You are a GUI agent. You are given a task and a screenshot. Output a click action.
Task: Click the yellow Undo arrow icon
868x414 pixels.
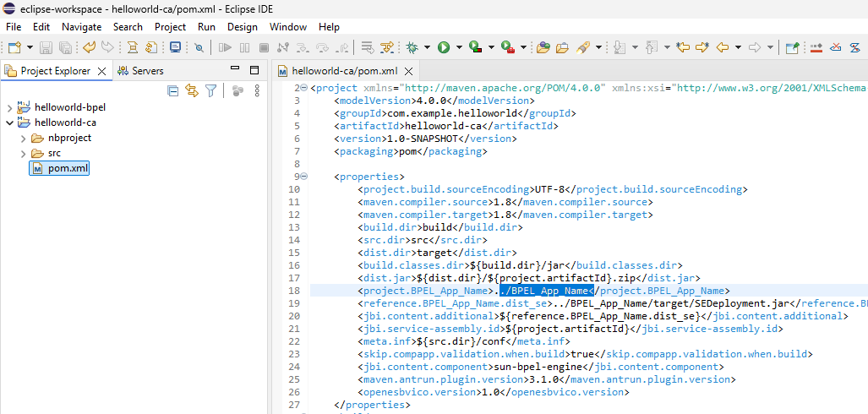89,47
